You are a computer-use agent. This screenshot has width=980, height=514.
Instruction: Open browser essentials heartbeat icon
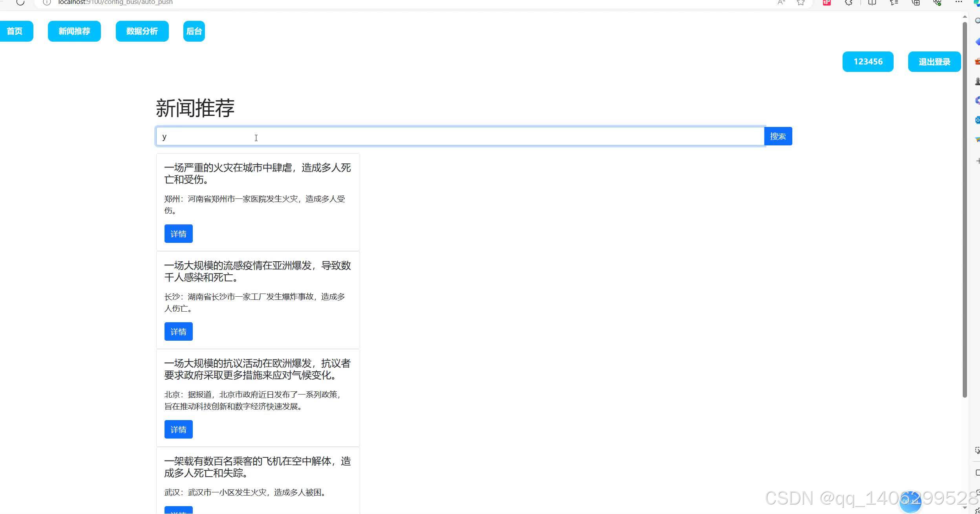point(937,2)
